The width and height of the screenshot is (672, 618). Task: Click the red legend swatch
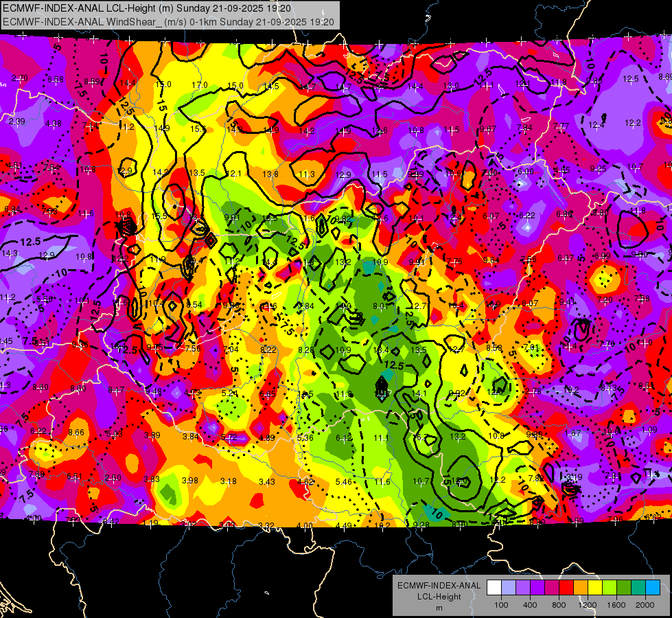[x=566, y=588]
